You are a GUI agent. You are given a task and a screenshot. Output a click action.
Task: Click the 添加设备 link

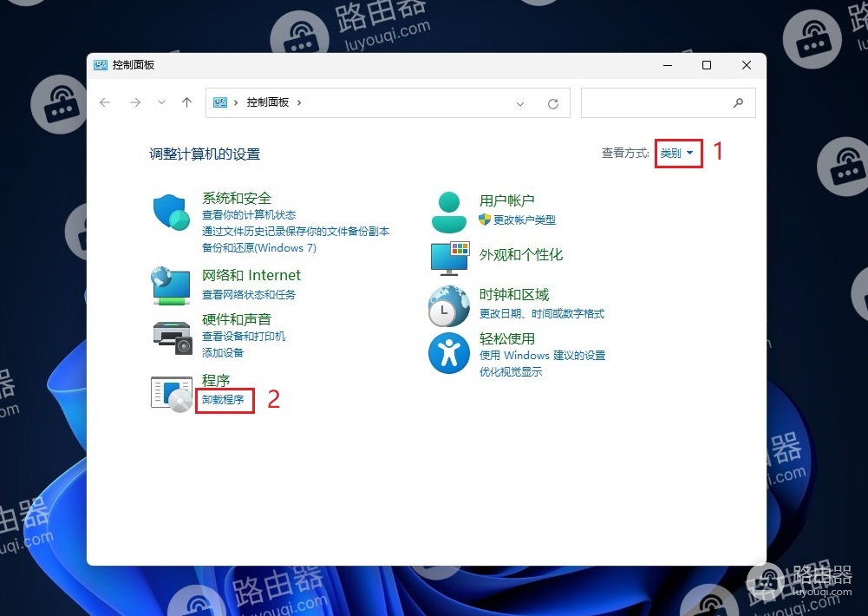pyautogui.click(x=223, y=353)
